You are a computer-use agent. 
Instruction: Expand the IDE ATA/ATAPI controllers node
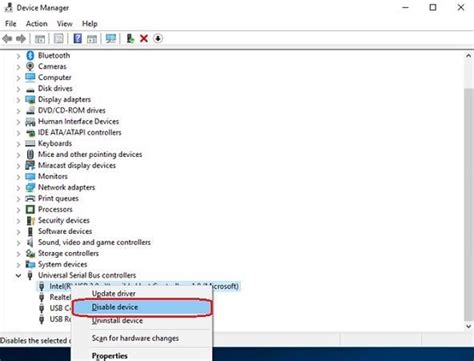18,133
